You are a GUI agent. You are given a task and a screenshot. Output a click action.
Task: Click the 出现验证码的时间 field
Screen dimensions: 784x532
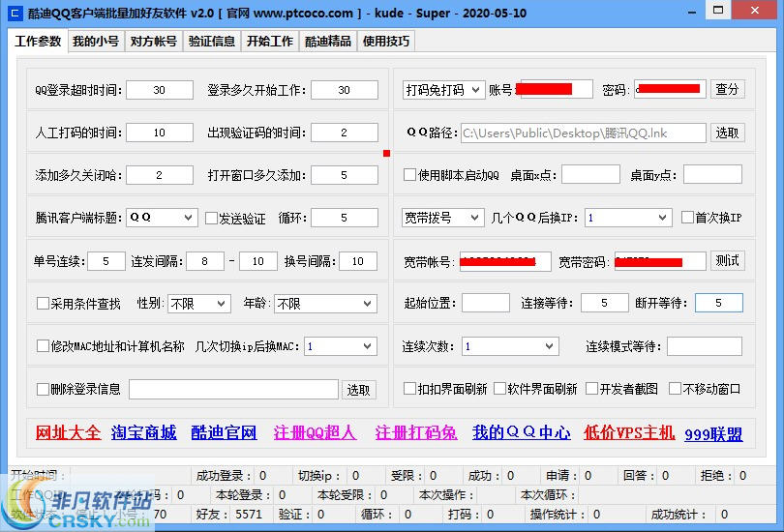point(344,133)
